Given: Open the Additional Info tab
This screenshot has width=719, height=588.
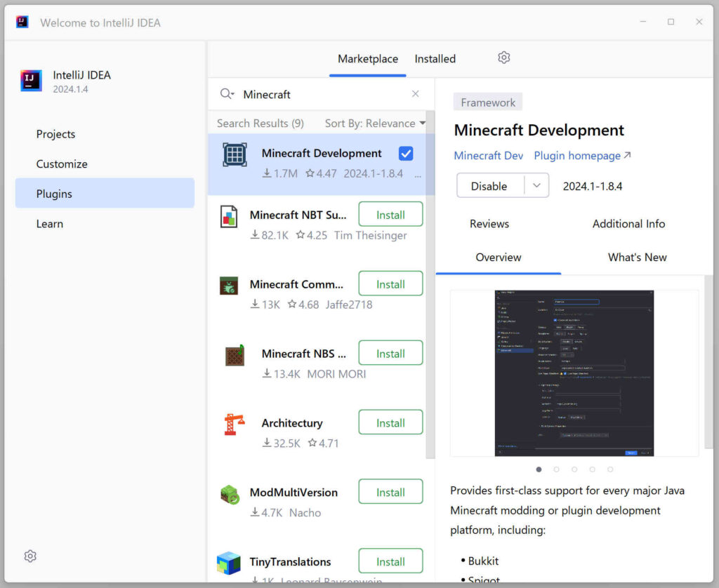Looking at the screenshot, I should coord(628,224).
